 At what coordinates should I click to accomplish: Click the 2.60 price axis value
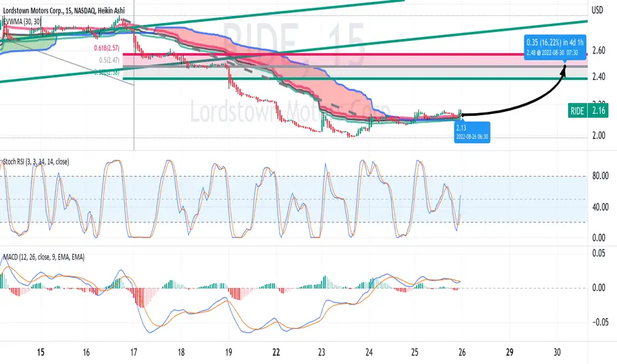(598, 51)
